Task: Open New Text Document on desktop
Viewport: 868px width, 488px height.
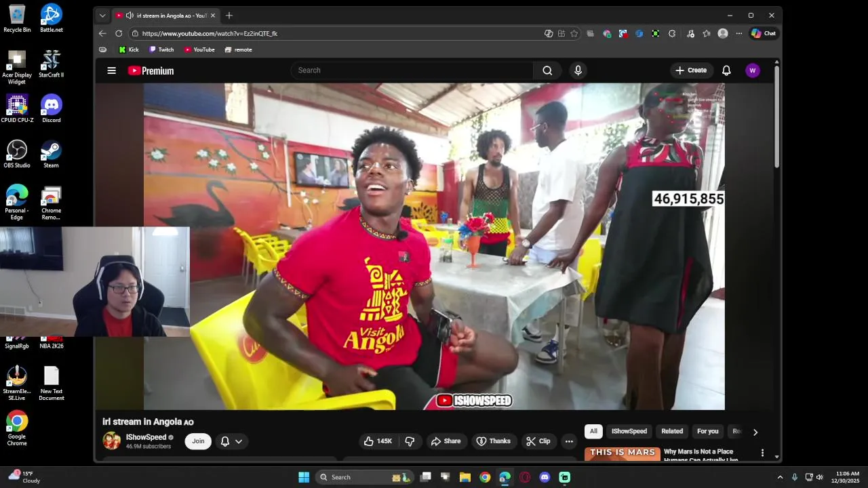Action: tap(52, 384)
